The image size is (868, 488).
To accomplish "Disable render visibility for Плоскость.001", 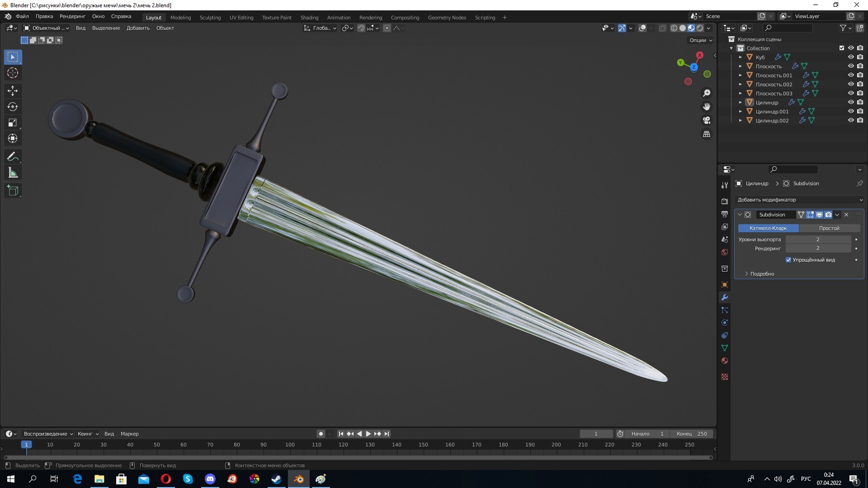I will 860,75.
